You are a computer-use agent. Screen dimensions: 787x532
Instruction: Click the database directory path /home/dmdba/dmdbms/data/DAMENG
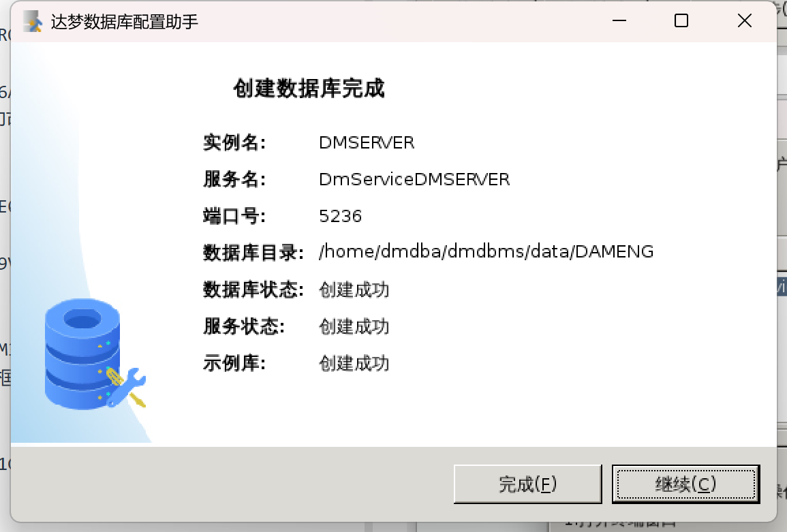487,251
